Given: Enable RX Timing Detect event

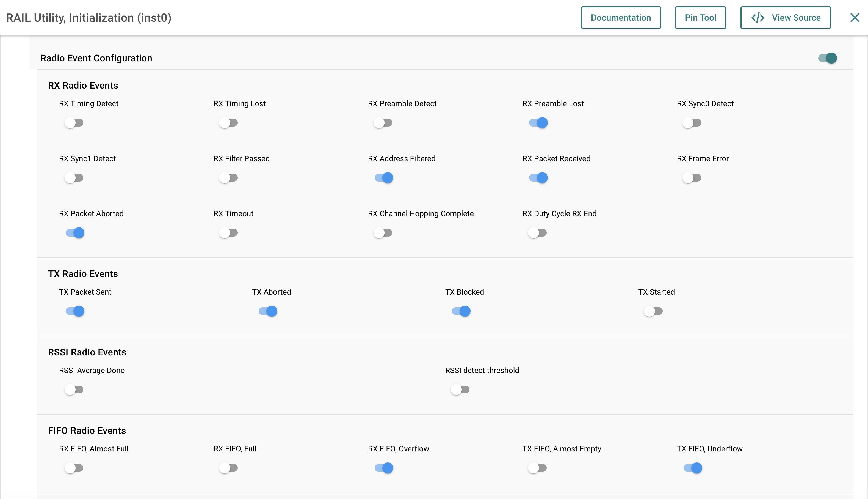Looking at the screenshot, I should tap(74, 123).
